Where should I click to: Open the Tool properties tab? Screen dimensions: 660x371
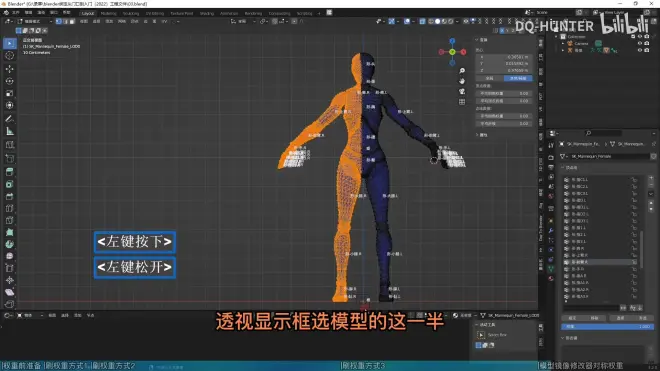551,146
